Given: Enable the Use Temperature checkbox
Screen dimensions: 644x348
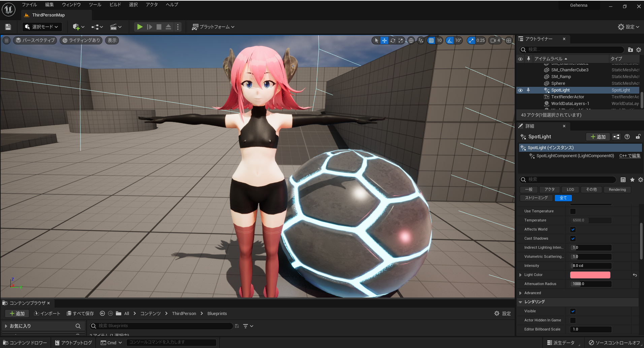Looking at the screenshot, I should (x=573, y=211).
